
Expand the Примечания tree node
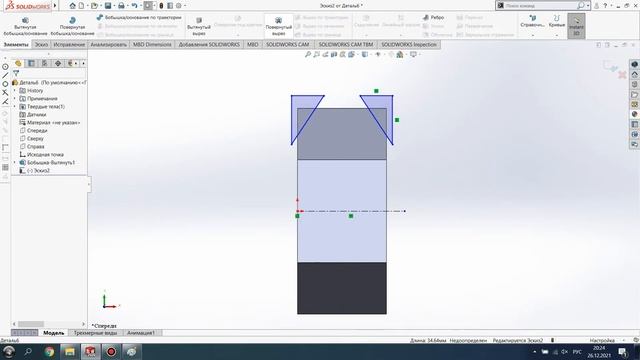[15, 99]
